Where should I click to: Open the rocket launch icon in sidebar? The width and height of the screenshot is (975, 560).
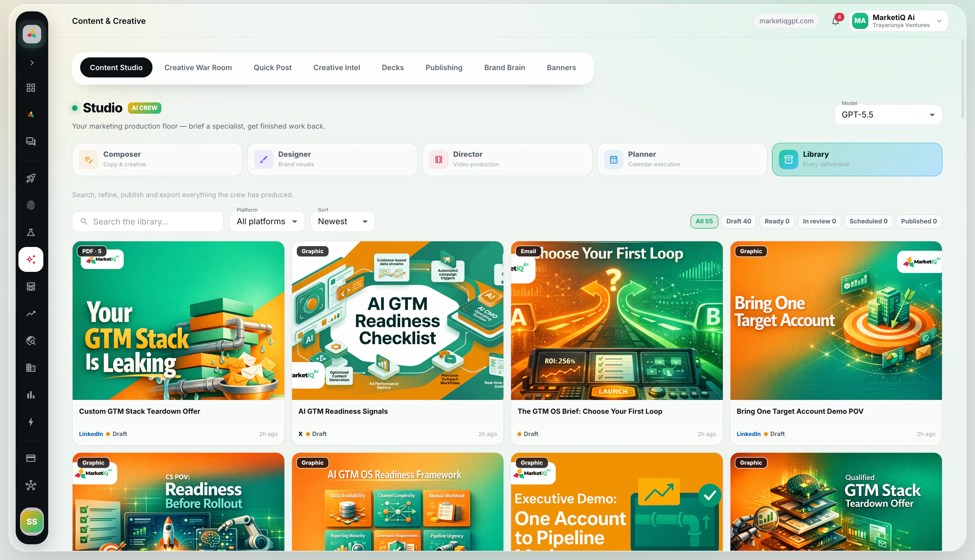[x=31, y=178]
